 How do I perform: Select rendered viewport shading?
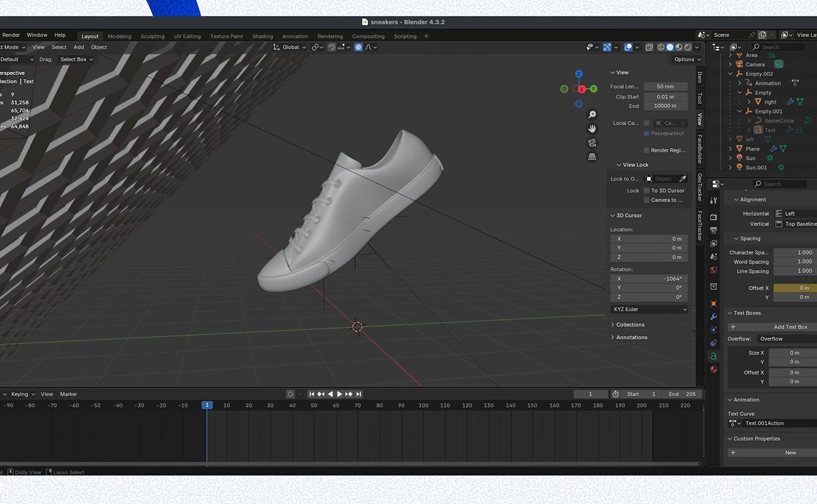(687, 47)
